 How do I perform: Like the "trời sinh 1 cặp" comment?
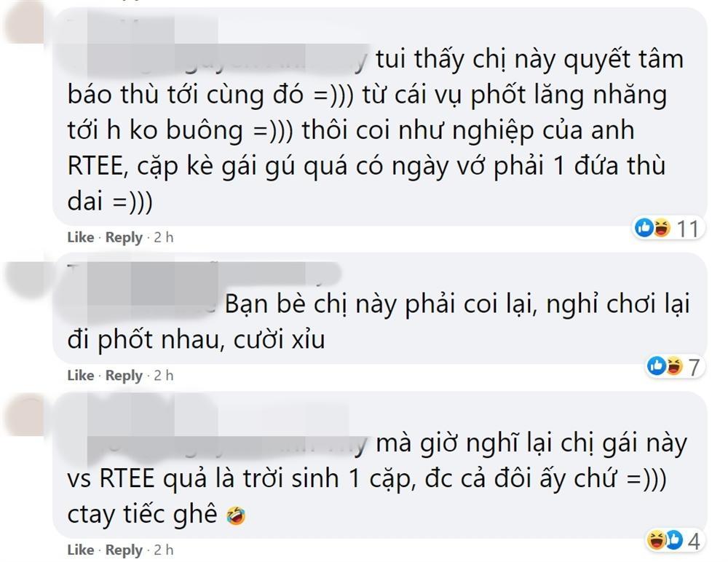coord(81,550)
